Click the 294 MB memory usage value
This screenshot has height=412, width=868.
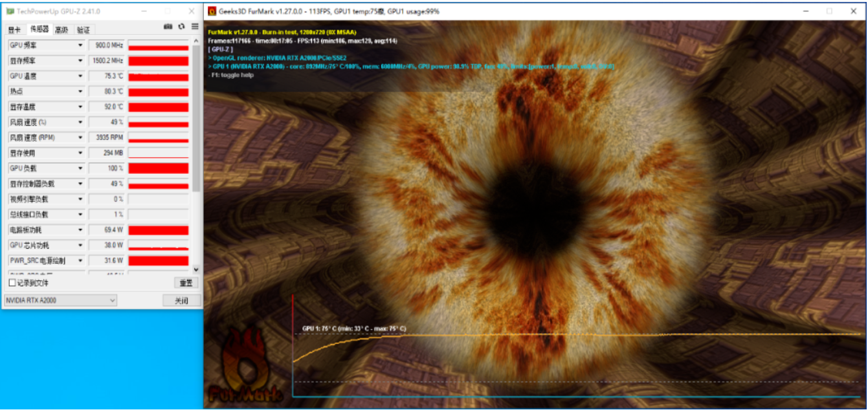[x=107, y=153]
